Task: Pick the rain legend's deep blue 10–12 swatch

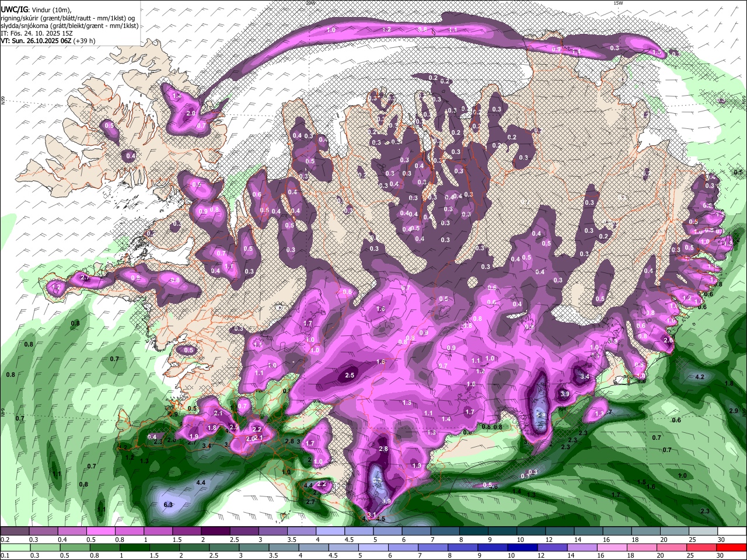Action: point(522,547)
